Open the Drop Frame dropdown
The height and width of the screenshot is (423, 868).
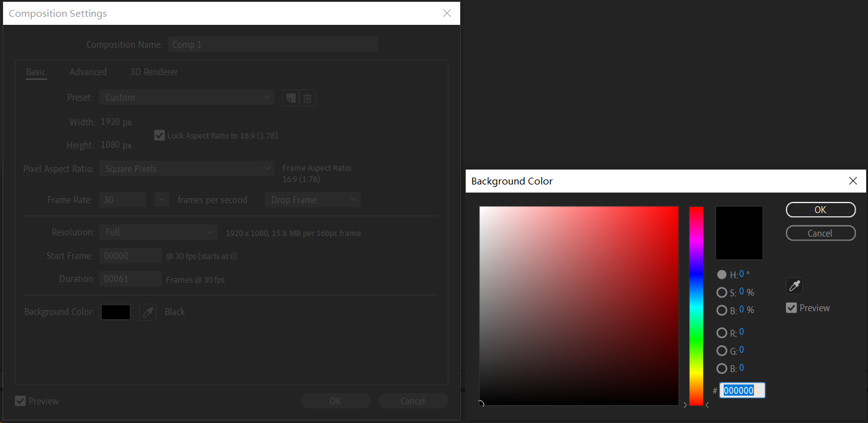[x=312, y=200]
